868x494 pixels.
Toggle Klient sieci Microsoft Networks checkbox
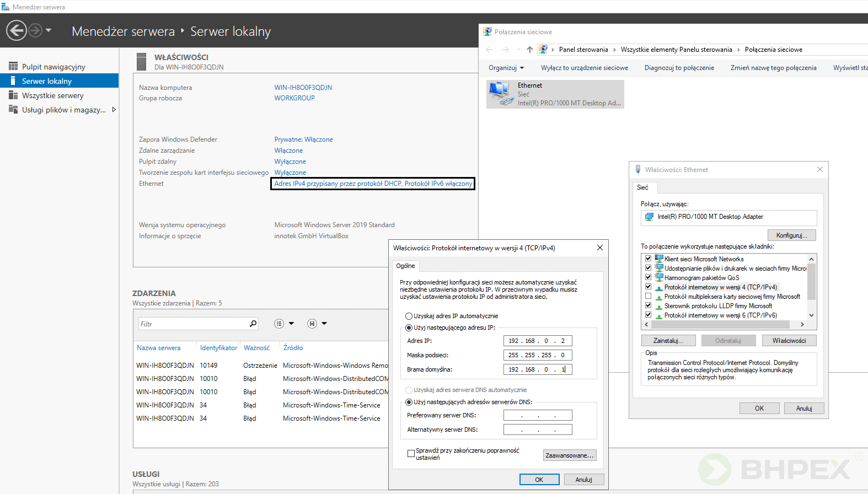[x=649, y=258]
